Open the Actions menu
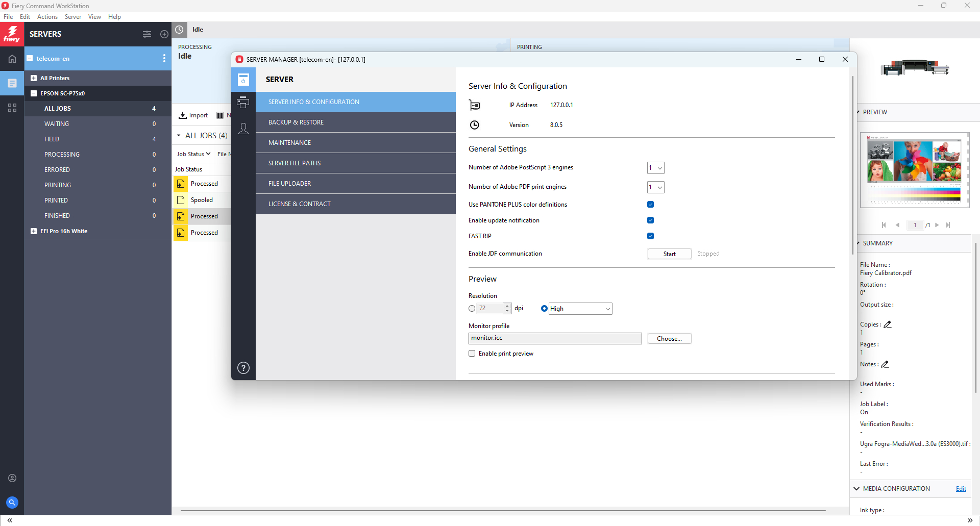 47,17
